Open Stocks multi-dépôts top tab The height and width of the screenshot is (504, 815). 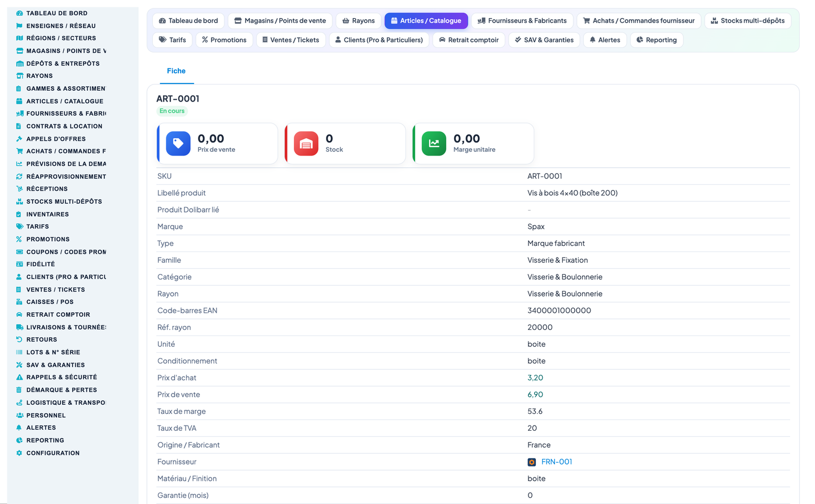pyautogui.click(x=748, y=21)
